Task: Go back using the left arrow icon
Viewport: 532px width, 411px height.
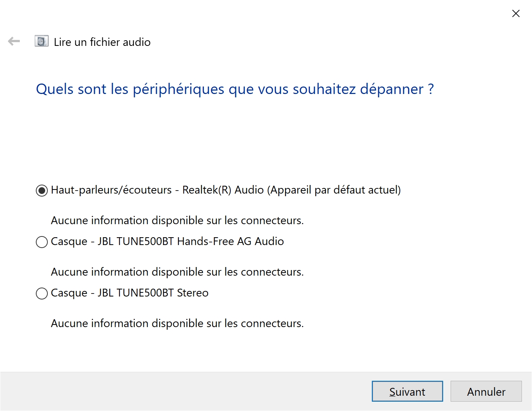Action: coord(14,41)
